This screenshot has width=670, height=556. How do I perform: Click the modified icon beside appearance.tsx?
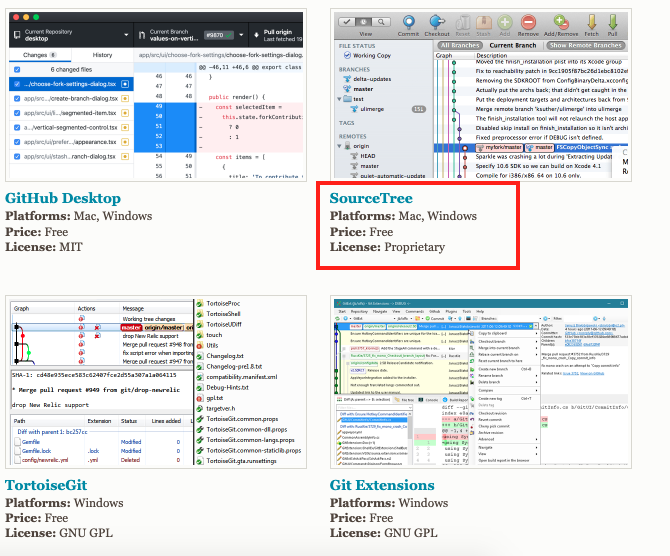point(125,142)
